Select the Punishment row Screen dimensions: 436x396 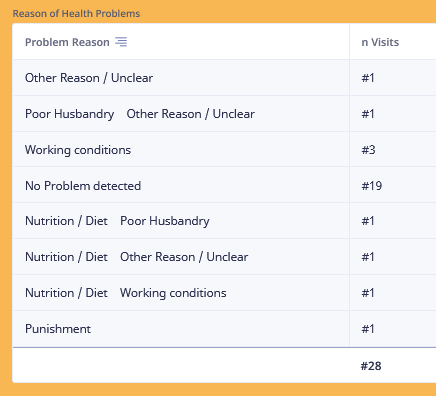(224, 329)
